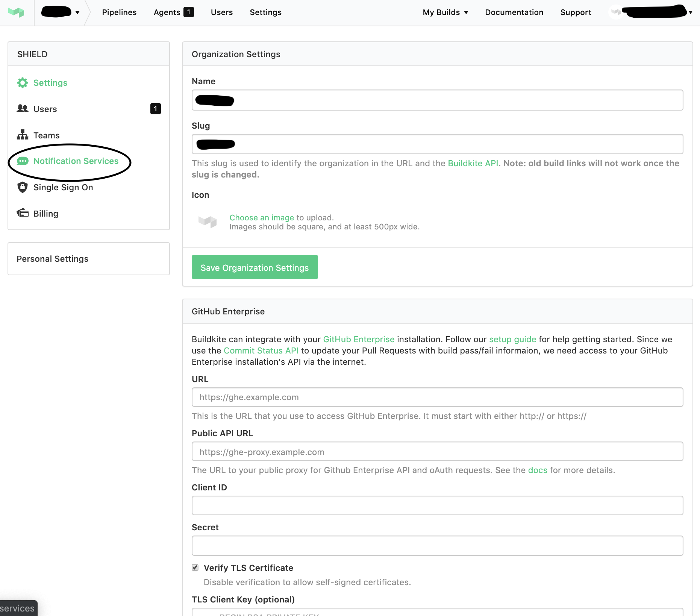Focus the Secret input field
This screenshot has width=700, height=616.
(437, 546)
